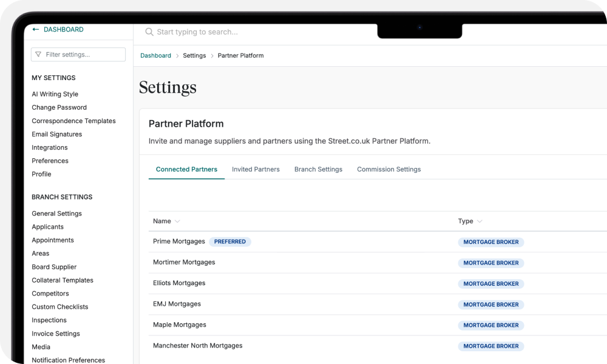
Task: Click the Settings breadcrumb item
Action: pyautogui.click(x=194, y=56)
